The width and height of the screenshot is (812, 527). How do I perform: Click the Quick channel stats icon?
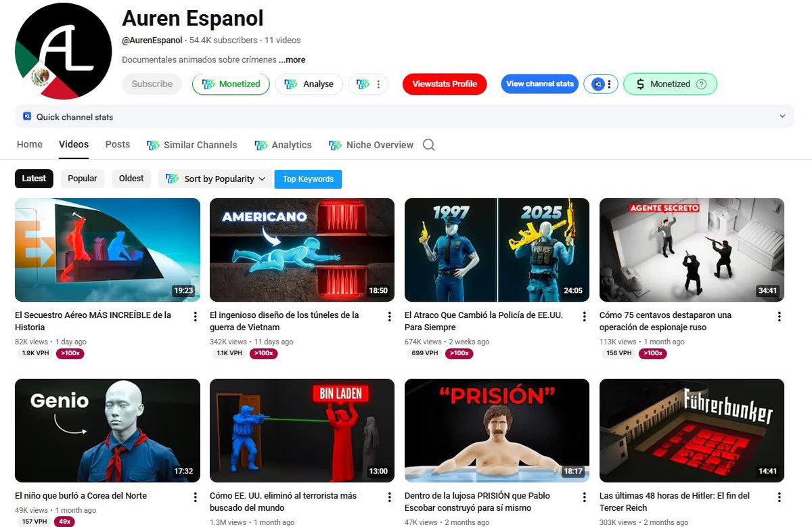click(x=27, y=117)
